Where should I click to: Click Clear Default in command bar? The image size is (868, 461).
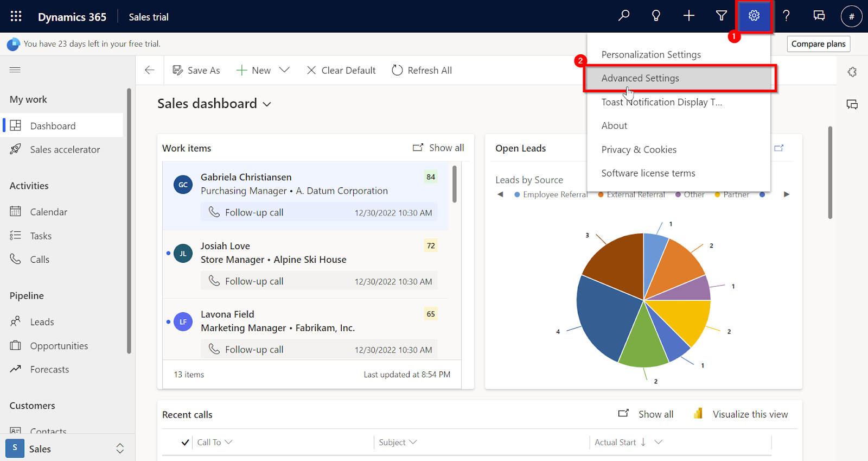341,70
